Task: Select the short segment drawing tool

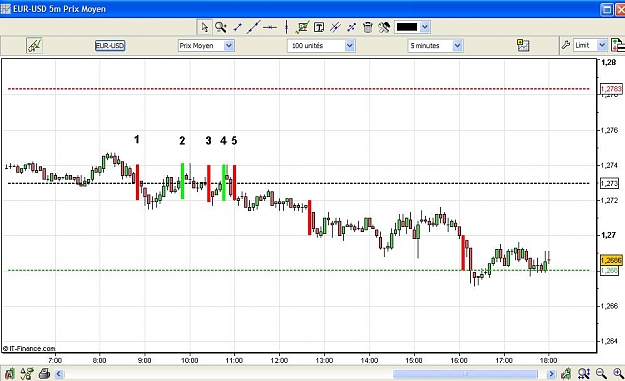Action: coord(238,27)
